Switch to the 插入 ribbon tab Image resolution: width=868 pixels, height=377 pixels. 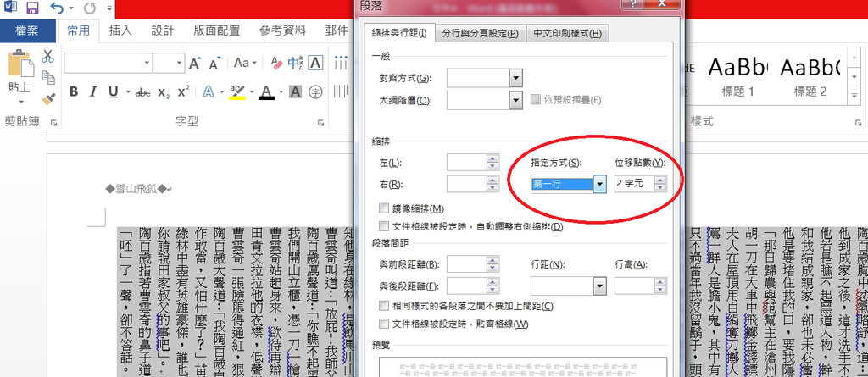tap(120, 31)
